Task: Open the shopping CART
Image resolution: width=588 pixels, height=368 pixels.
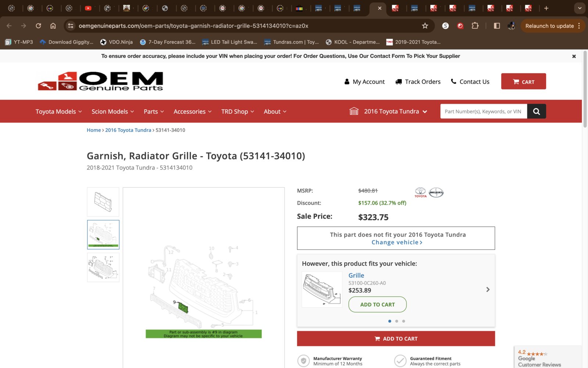Action: [x=523, y=81]
